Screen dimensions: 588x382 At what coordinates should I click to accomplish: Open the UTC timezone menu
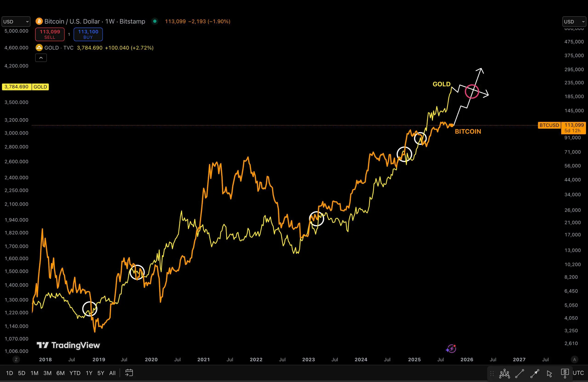click(578, 373)
